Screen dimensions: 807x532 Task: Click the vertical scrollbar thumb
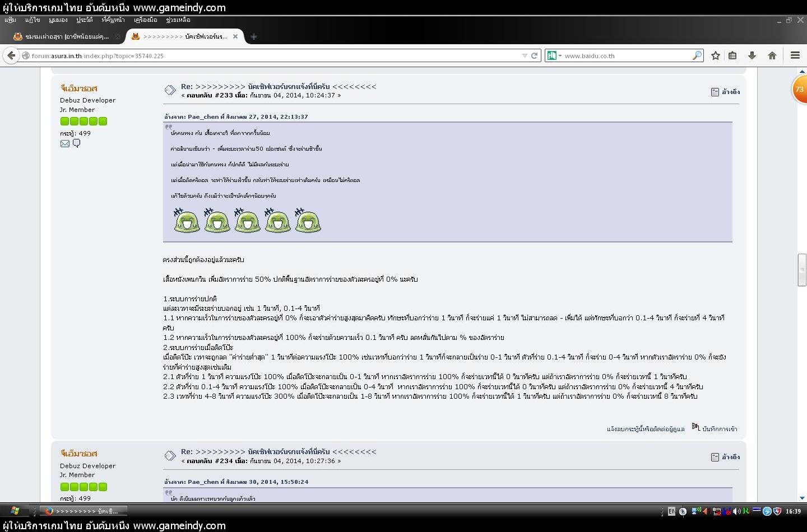point(802,270)
